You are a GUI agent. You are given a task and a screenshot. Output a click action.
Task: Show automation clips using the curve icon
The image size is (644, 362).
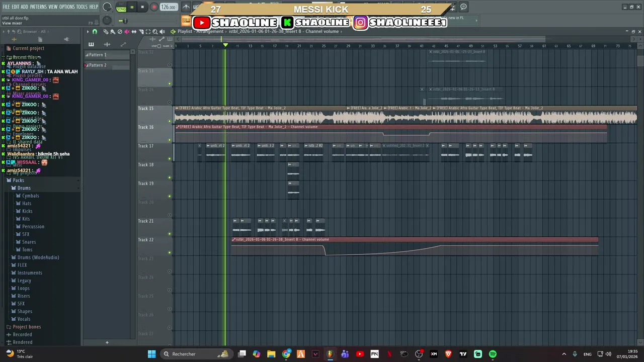123,44
